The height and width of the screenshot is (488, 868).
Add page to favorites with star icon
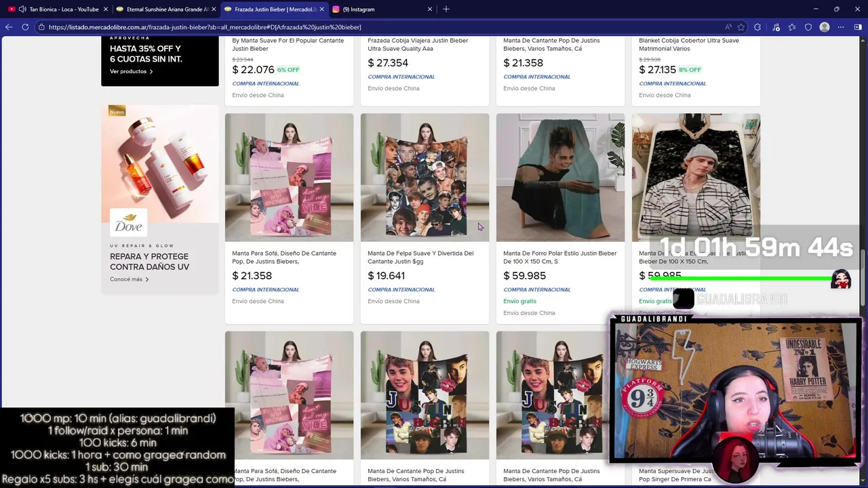pos(741,27)
